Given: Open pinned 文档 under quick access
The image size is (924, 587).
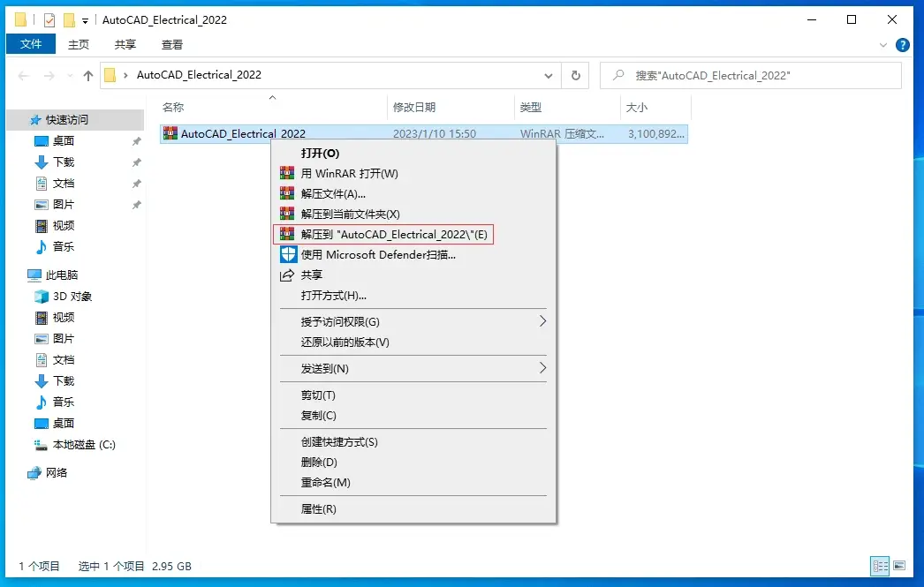Looking at the screenshot, I should coord(63,183).
